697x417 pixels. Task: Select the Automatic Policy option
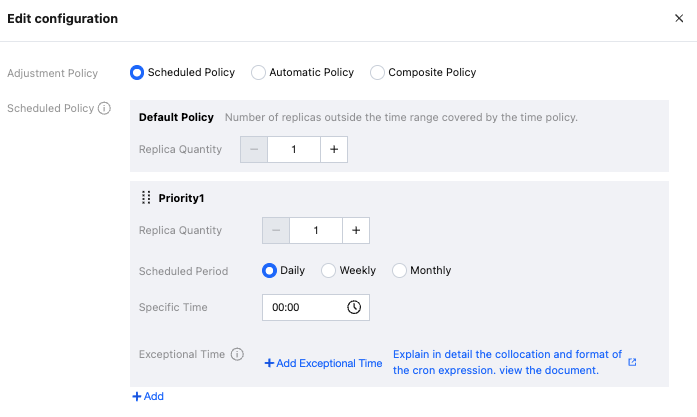pos(258,72)
